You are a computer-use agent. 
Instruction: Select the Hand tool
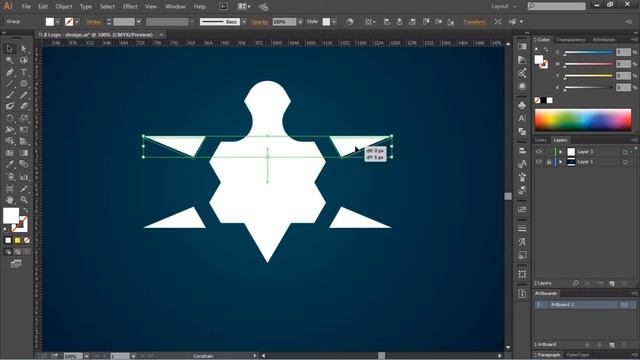pyautogui.click(x=10, y=200)
